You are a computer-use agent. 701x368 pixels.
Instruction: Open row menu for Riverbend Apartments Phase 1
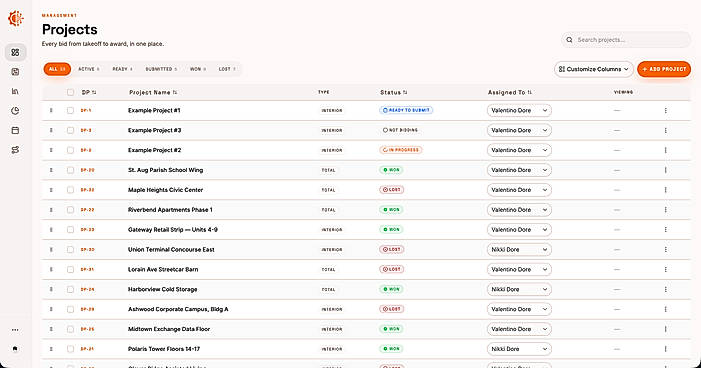coord(666,210)
